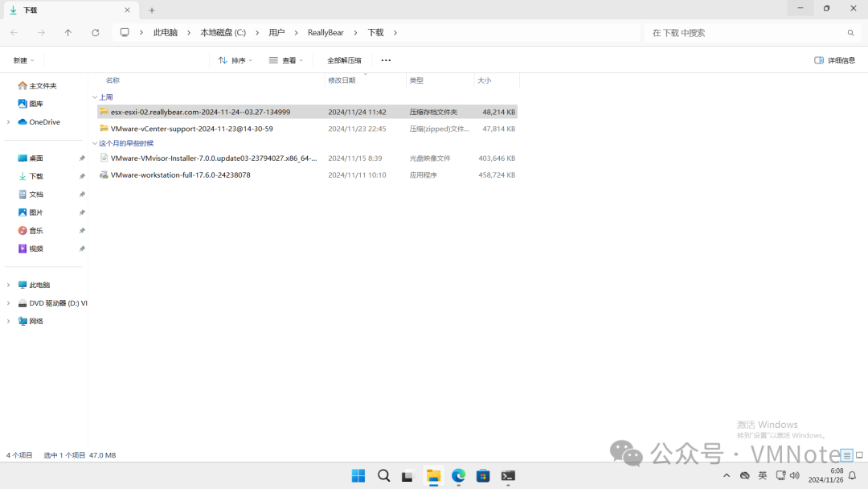This screenshot has height=489, width=868.
Task: Open 视频 in the sidebar
Action: (36, 249)
